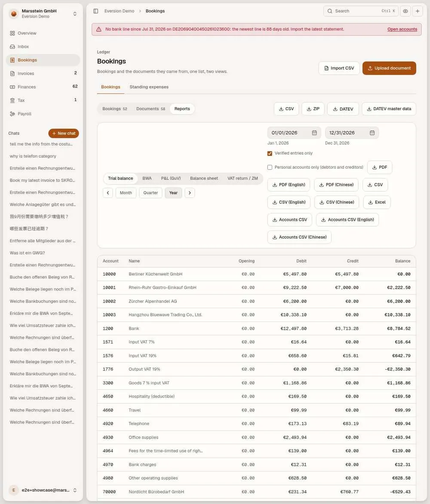Click the end date field 12/31/2026

[352, 133]
